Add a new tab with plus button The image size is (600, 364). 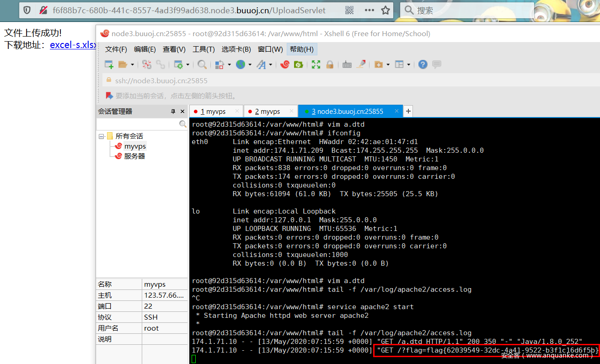[x=408, y=111]
